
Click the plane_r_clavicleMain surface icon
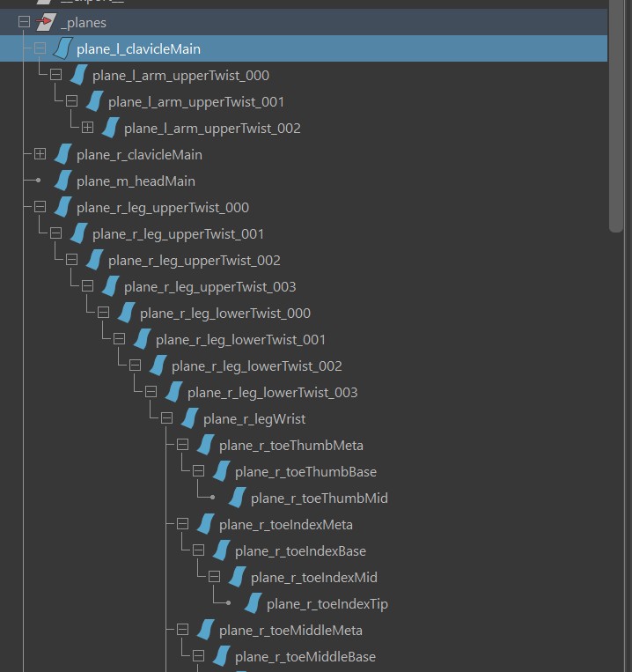pos(62,154)
